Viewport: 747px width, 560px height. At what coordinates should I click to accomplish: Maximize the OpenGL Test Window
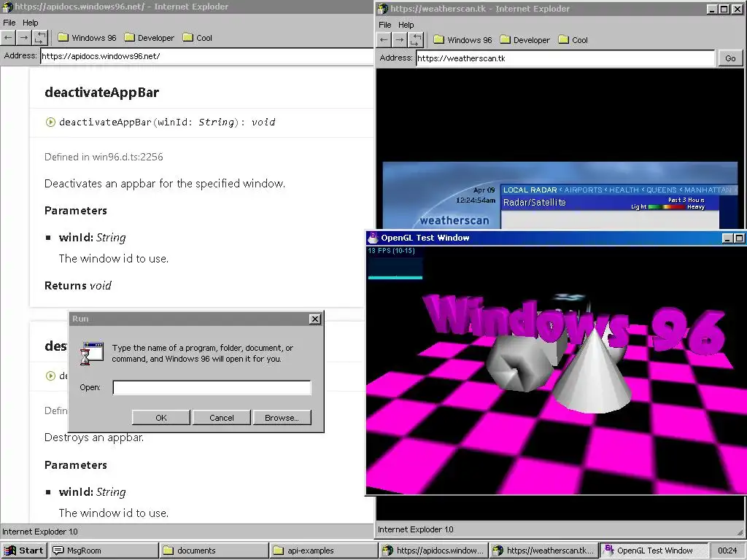739,238
